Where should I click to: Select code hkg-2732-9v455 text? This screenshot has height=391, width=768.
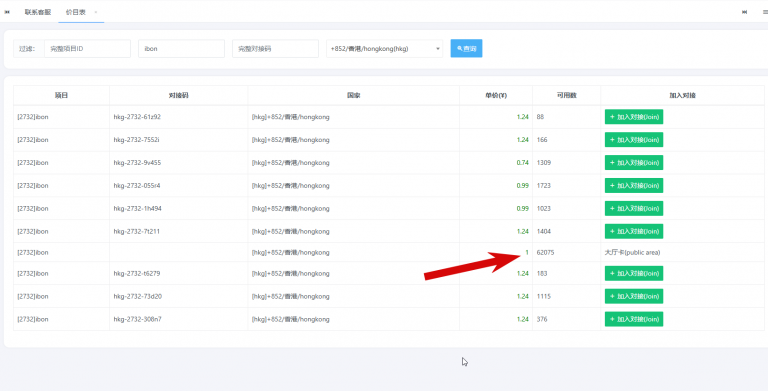tap(137, 163)
